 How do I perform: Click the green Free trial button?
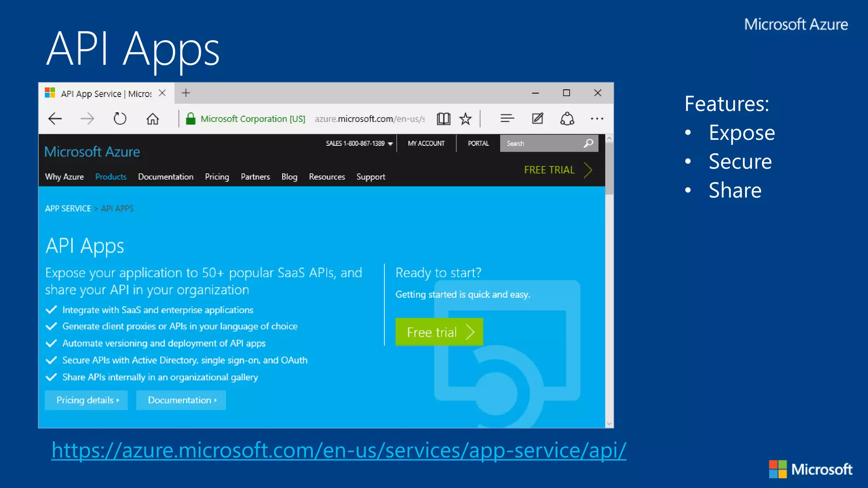click(x=439, y=332)
